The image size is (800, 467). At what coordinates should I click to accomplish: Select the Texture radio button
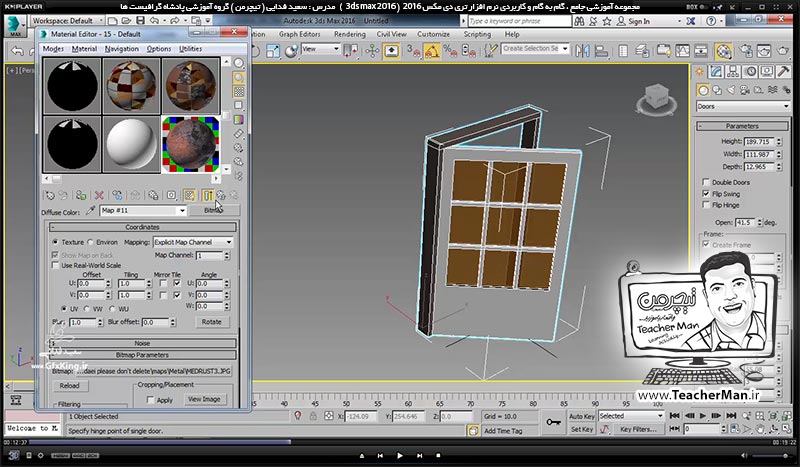tap(55, 242)
